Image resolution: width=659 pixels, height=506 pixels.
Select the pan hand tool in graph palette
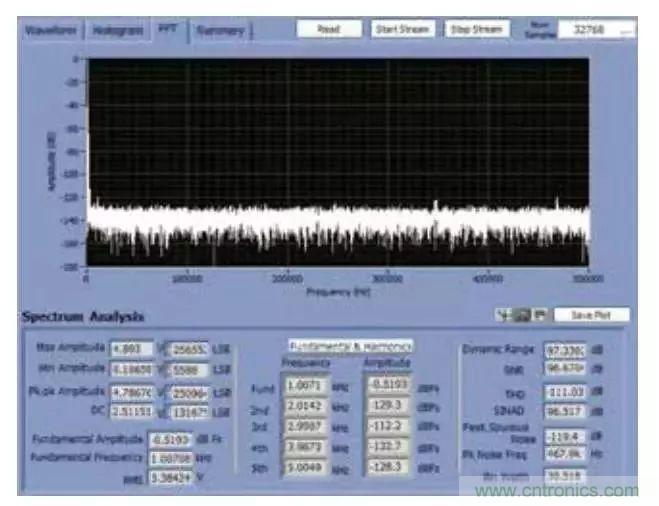coord(538,315)
